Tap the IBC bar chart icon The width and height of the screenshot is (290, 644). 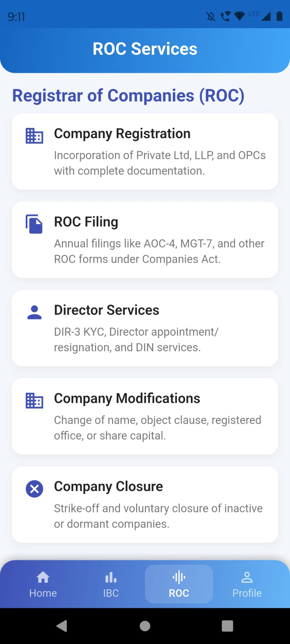111,578
